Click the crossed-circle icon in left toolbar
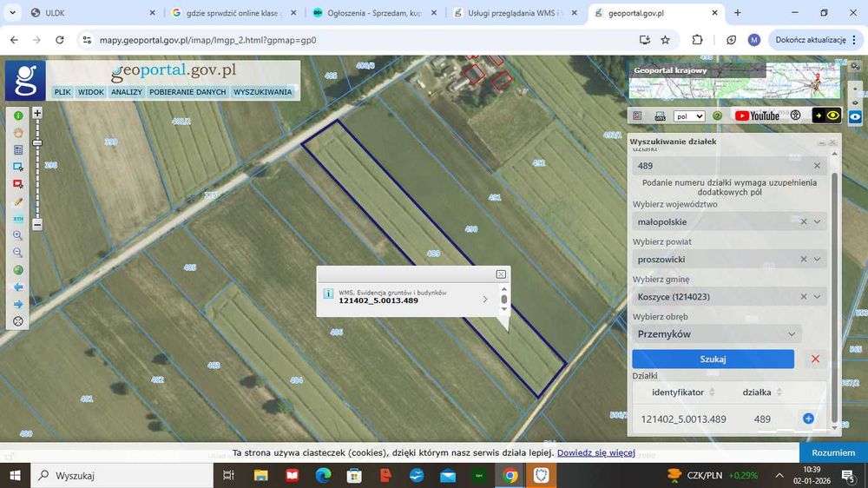The image size is (868, 488). 18,321
